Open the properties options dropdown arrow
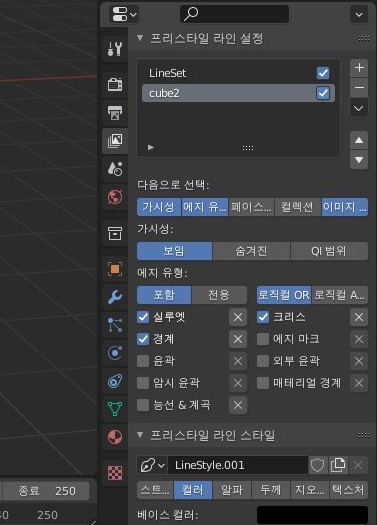Screen dimensions: 377x525 (x=359, y=14)
